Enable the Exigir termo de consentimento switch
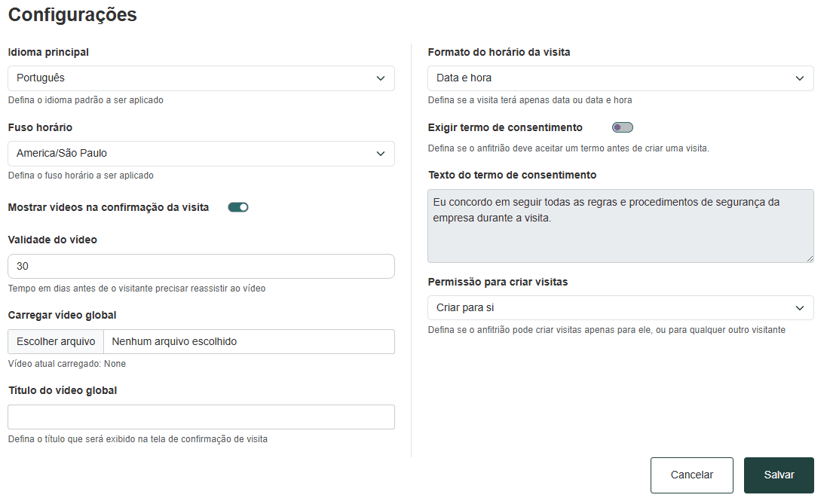Screen dimensions: 833x504 (622, 127)
